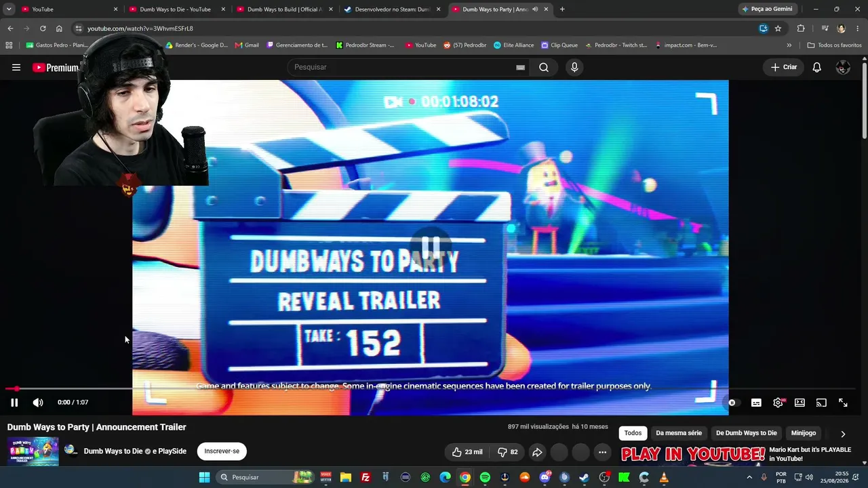This screenshot has width=868, height=488.
Task: Turn on subtitles/closed captions in the player
Action: point(756,403)
